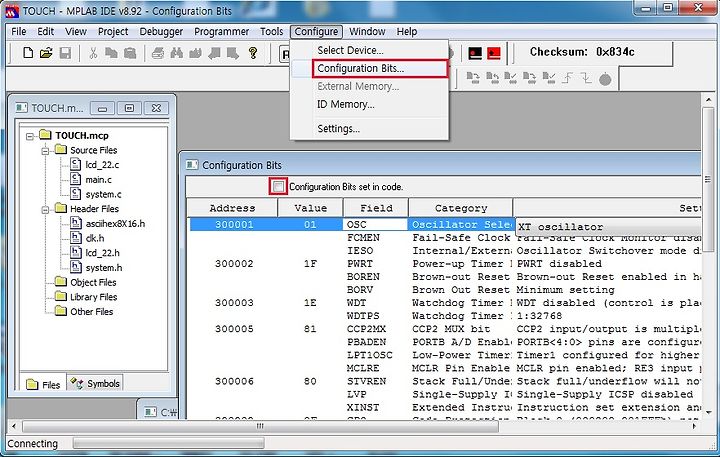Image resolution: width=720 pixels, height=457 pixels.
Task: Click the Configure menu header
Action: click(x=316, y=32)
